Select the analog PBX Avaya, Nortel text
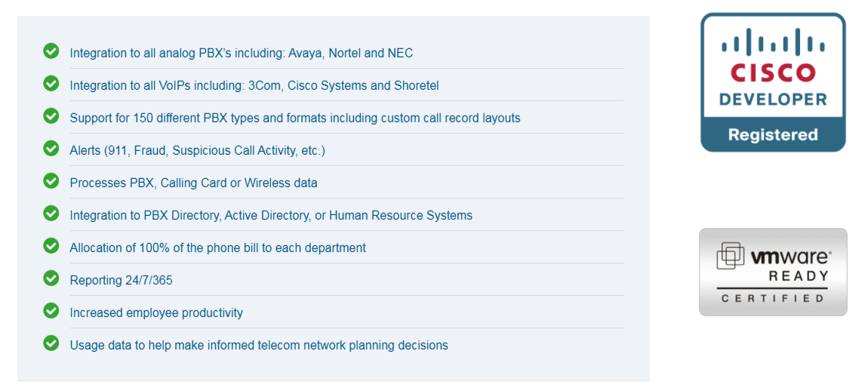The width and height of the screenshot is (868, 385). (x=241, y=54)
